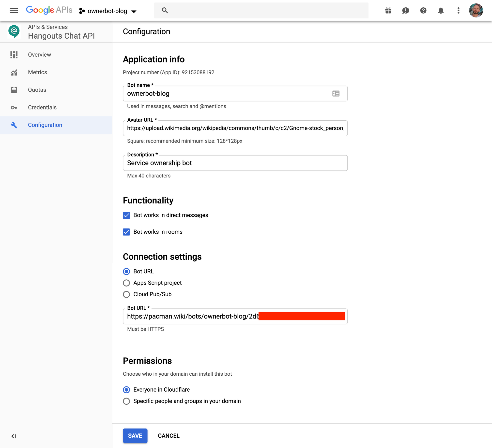Screen dimensions: 492x448
Task: Open the hamburger navigation menu
Action: (14, 10)
